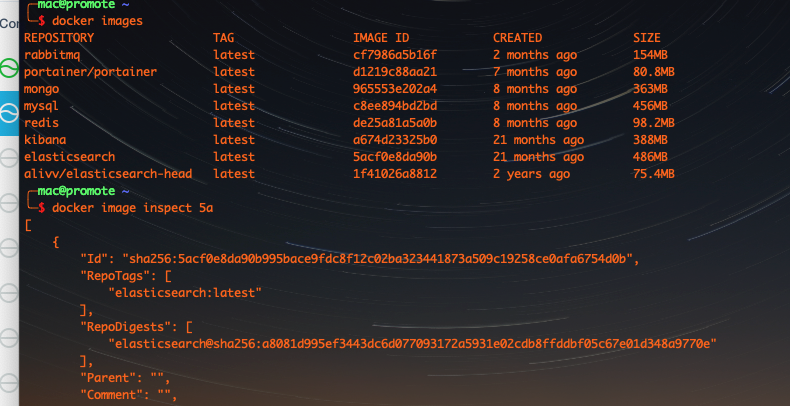This screenshot has width=790, height=406.
Task: Select the elasticsearch@sha256:a8081d... digest value
Action: pyautogui.click(x=413, y=344)
